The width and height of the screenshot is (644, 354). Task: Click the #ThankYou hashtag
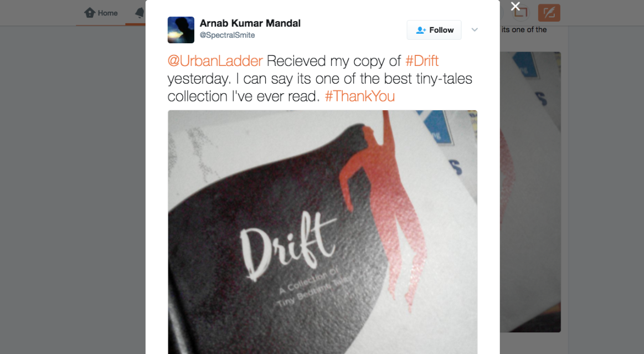(x=360, y=96)
